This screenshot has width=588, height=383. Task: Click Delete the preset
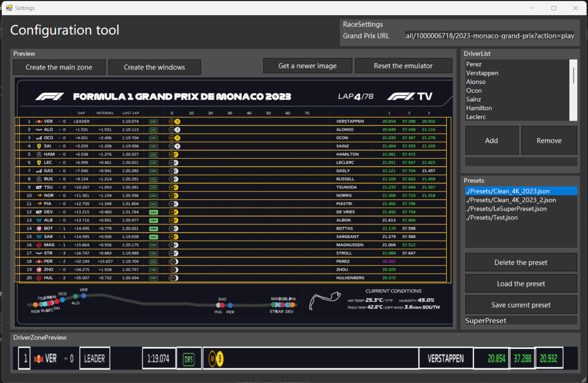point(521,262)
